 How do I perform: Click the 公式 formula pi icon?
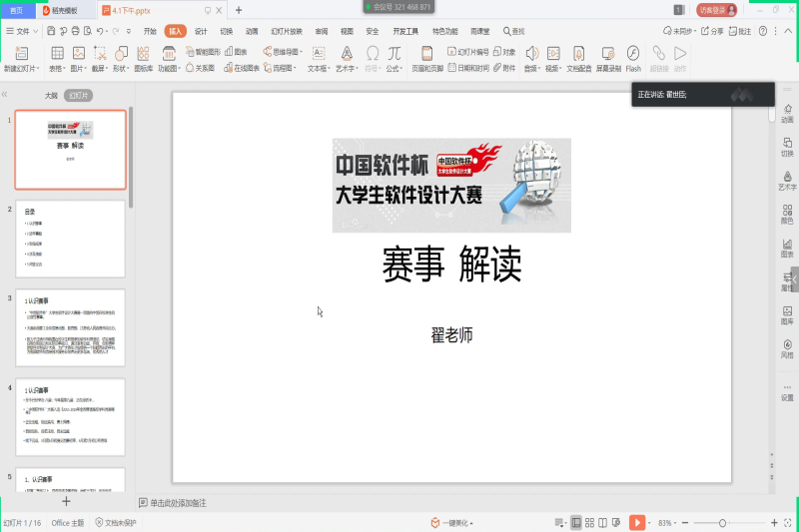click(394, 54)
